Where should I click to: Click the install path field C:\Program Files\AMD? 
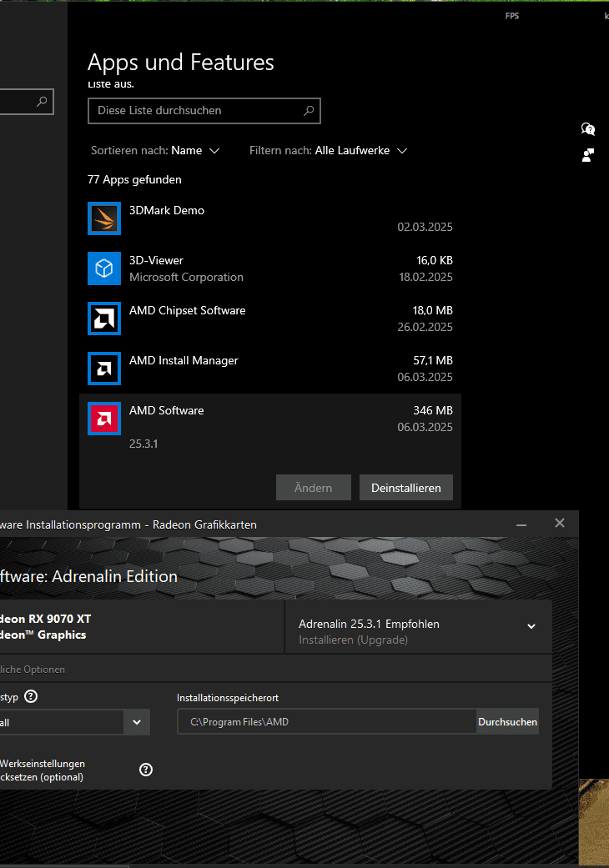click(327, 722)
